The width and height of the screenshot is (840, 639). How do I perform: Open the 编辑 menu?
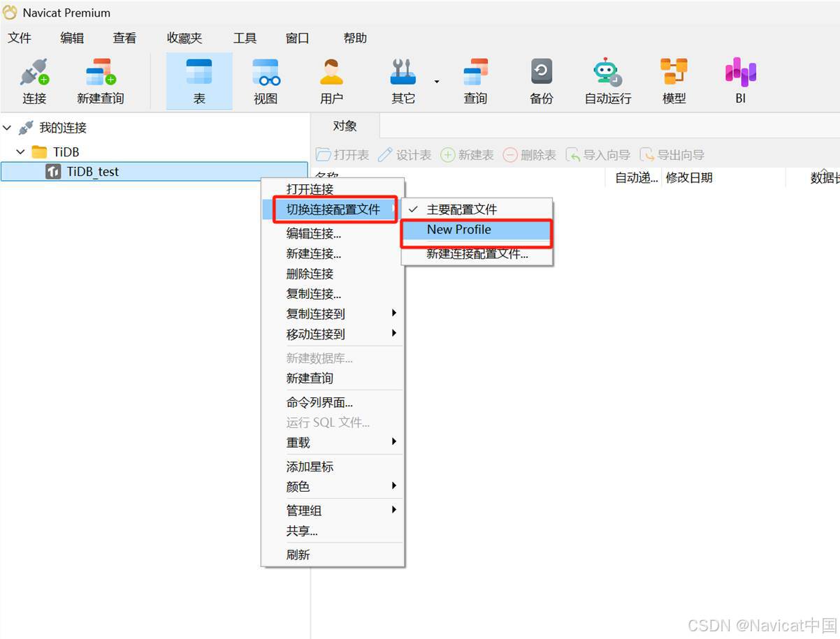72,38
